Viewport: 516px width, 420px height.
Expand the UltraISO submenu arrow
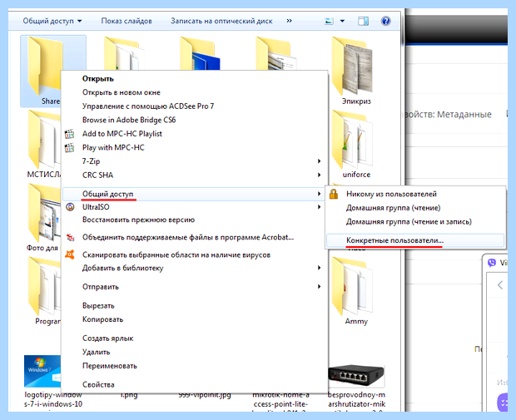point(319,207)
